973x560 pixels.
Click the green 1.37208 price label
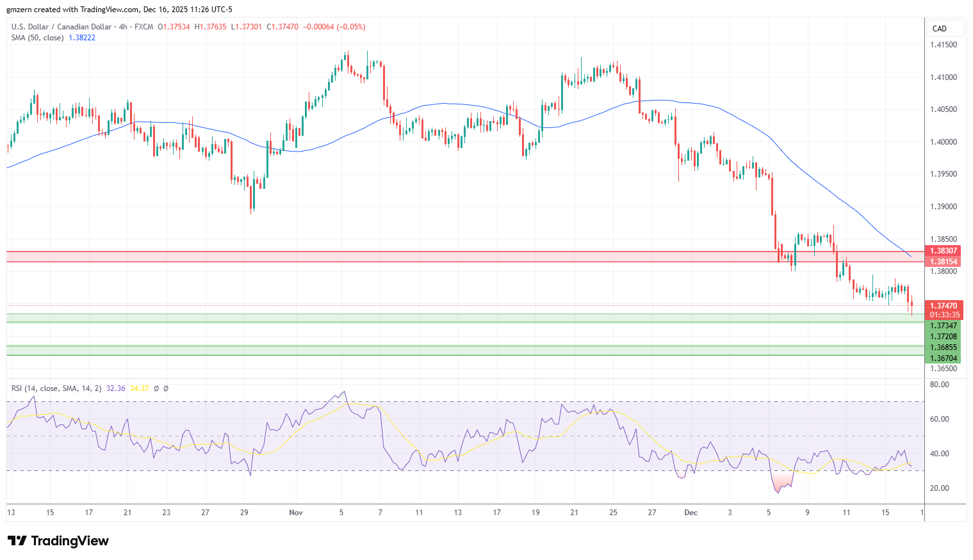pyautogui.click(x=944, y=337)
